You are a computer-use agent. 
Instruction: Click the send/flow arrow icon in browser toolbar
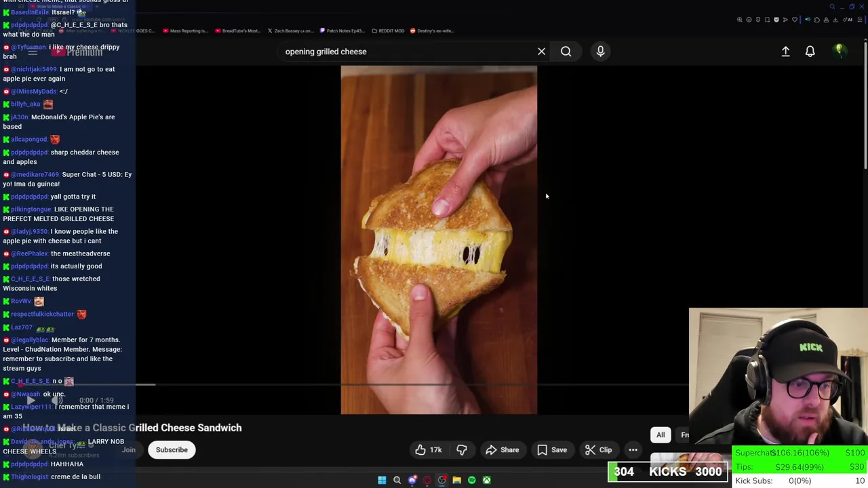tap(785, 20)
